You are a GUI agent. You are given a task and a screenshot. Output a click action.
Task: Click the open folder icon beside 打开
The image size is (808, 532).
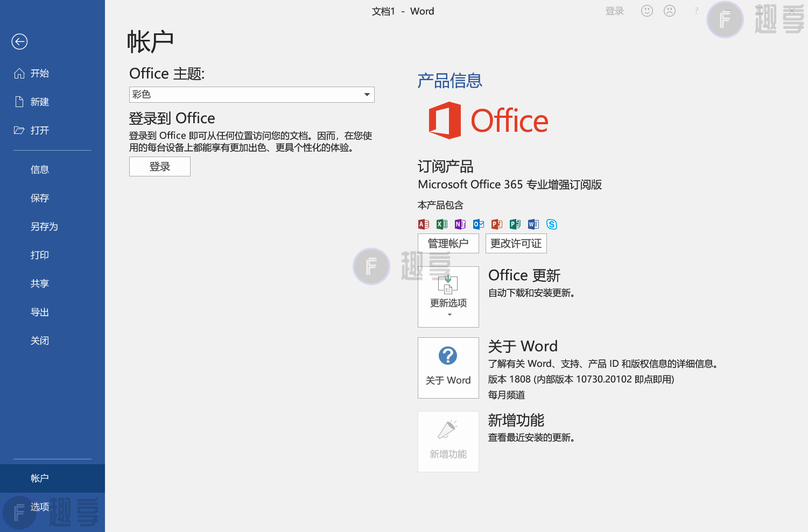click(x=19, y=130)
